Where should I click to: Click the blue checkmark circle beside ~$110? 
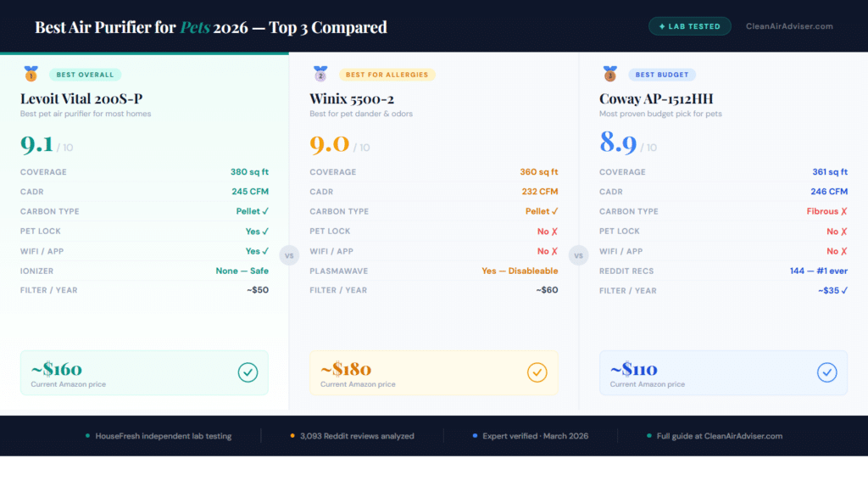(x=827, y=372)
